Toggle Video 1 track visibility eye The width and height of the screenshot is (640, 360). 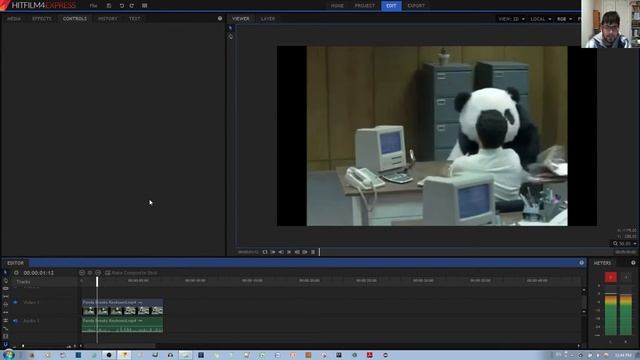(x=16, y=302)
